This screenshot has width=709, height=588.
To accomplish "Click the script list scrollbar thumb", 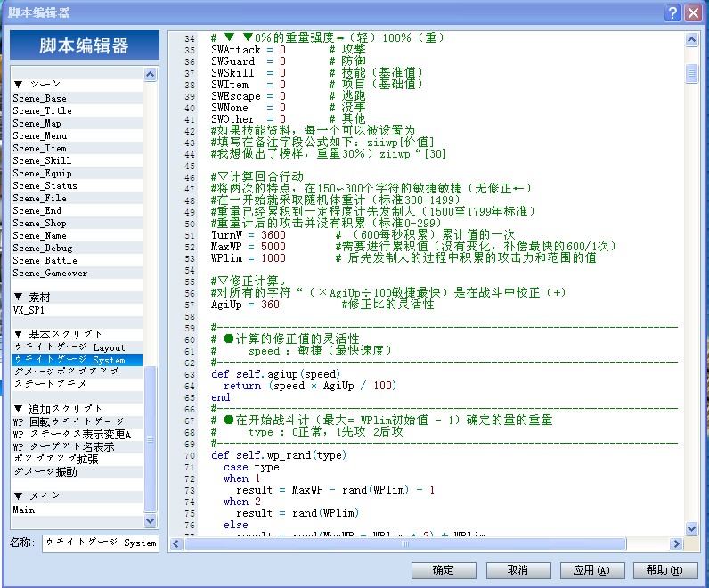I will 151,438.
